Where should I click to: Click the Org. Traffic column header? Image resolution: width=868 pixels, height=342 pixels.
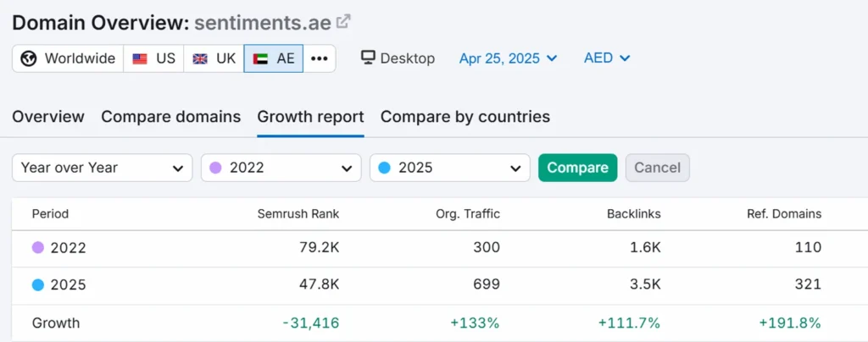click(x=468, y=214)
